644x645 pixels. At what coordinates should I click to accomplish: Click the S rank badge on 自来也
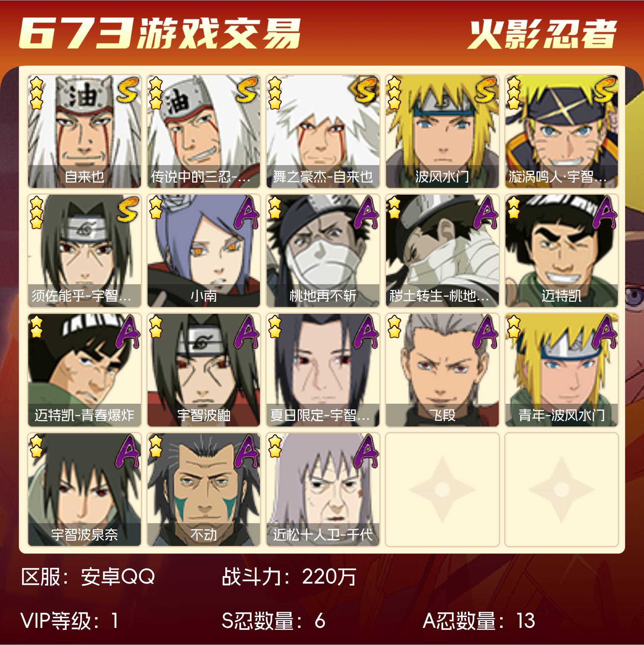(x=127, y=90)
